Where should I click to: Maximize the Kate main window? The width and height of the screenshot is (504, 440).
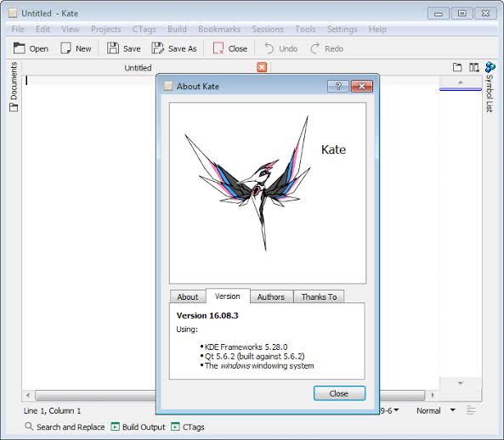click(x=462, y=14)
